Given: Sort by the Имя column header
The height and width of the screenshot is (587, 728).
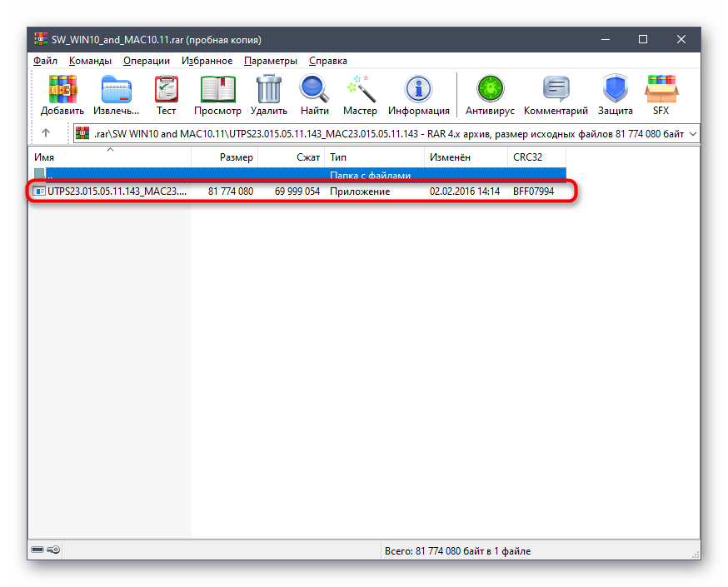Looking at the screenshot, I should tap(110, 157).
